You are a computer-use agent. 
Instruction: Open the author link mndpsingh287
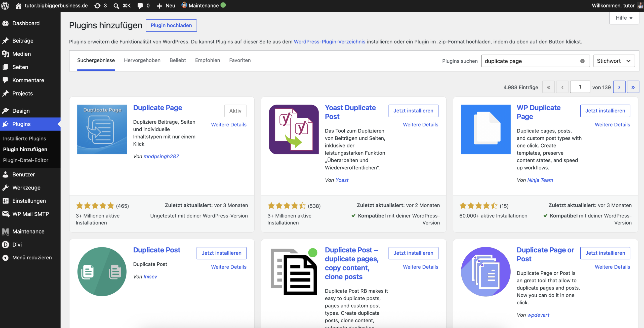coord(161,156)
